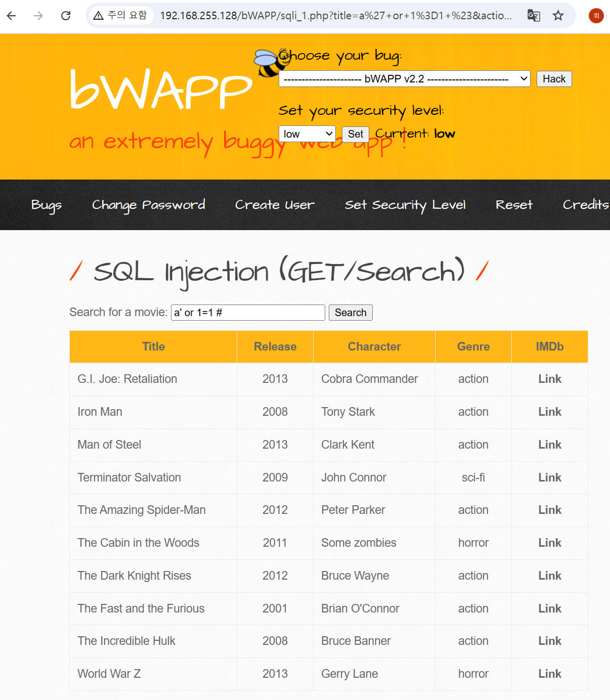This screenshot has width=610, height=700.
Task: Click the security warning icon in address bar
Action: click(x=99, y=16)
